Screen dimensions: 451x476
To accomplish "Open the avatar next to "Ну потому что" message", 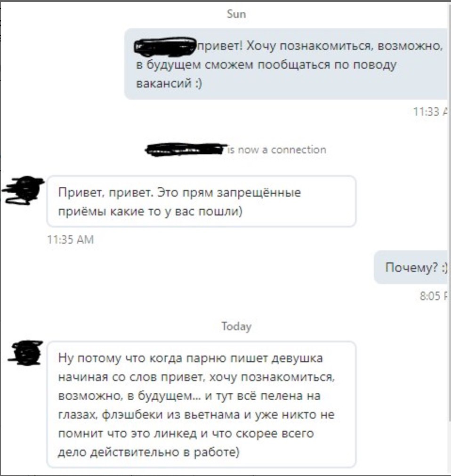I will [25, 353].
